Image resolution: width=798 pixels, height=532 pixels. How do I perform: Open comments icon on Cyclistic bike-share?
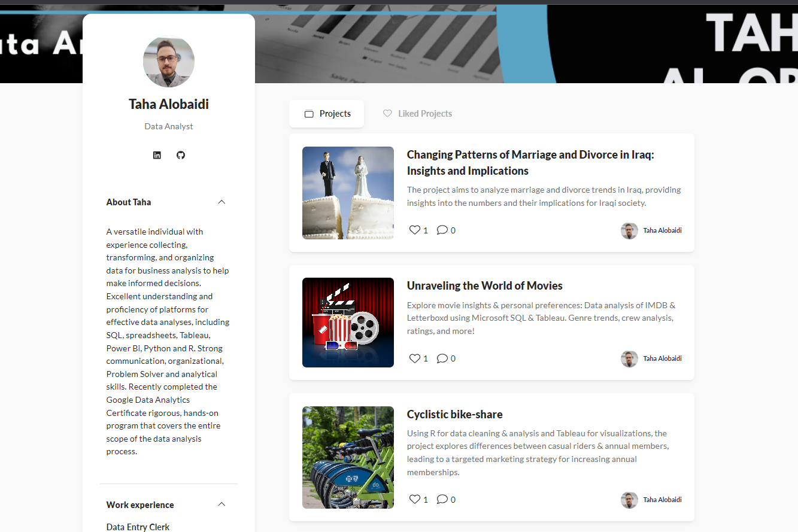[x=442, y=499]
